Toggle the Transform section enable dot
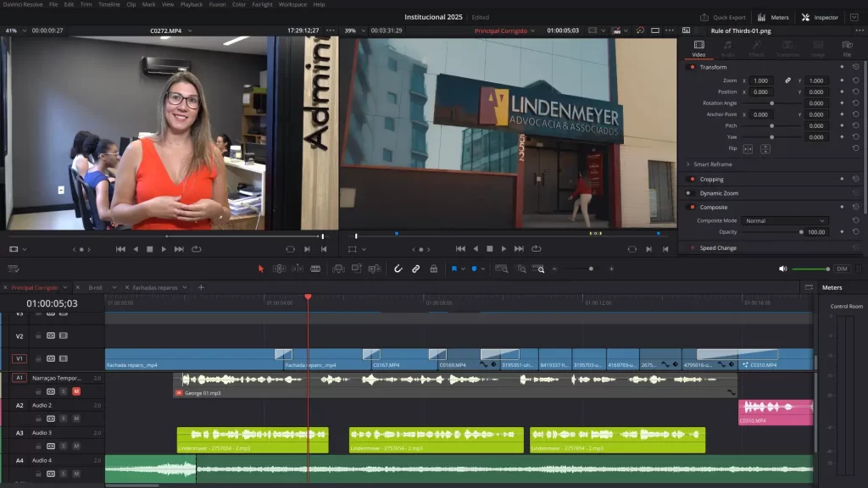Screen dimensions: 868x488 pyautogui.click(x=692, y=67)
